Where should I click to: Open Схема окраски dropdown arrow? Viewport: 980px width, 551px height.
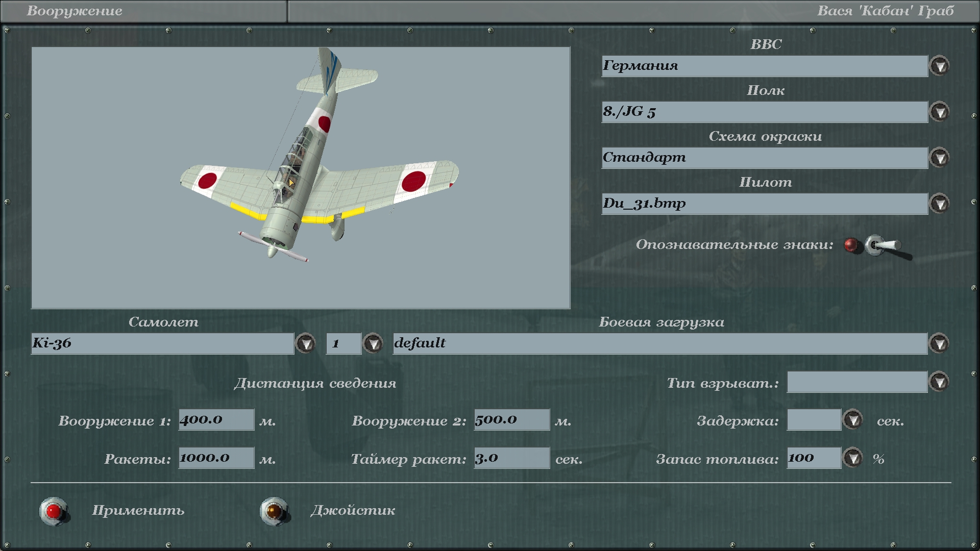click(x=939, y=158)
